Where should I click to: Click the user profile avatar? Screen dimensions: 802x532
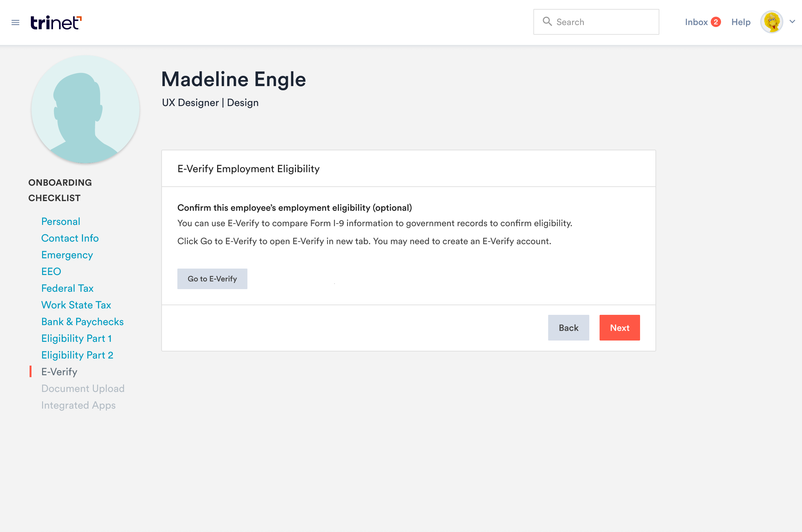[771, 22]
